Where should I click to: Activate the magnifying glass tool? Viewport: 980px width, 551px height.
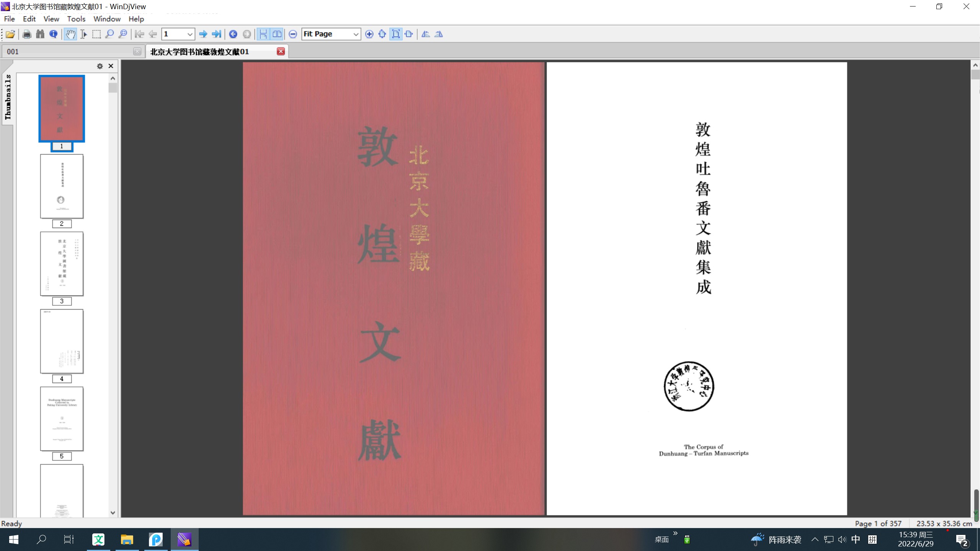(109, 34)
